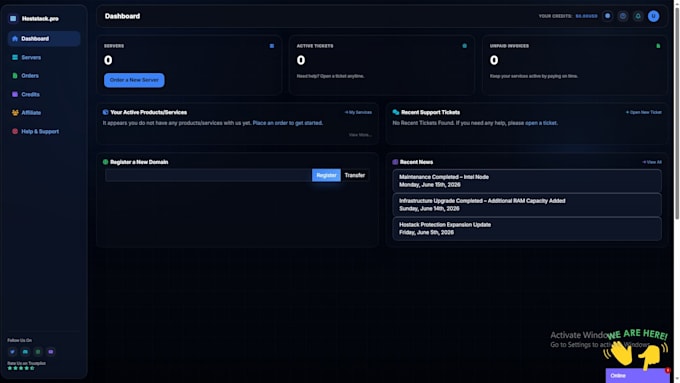Click the page vertical scrollbar
The width and height of the screenshot is (680, 383).
pos(677,113)
